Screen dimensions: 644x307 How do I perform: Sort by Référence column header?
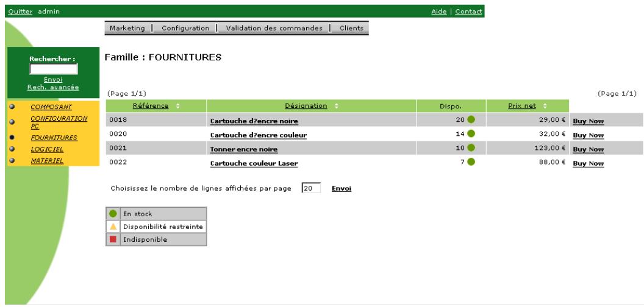tap(150, 106)
